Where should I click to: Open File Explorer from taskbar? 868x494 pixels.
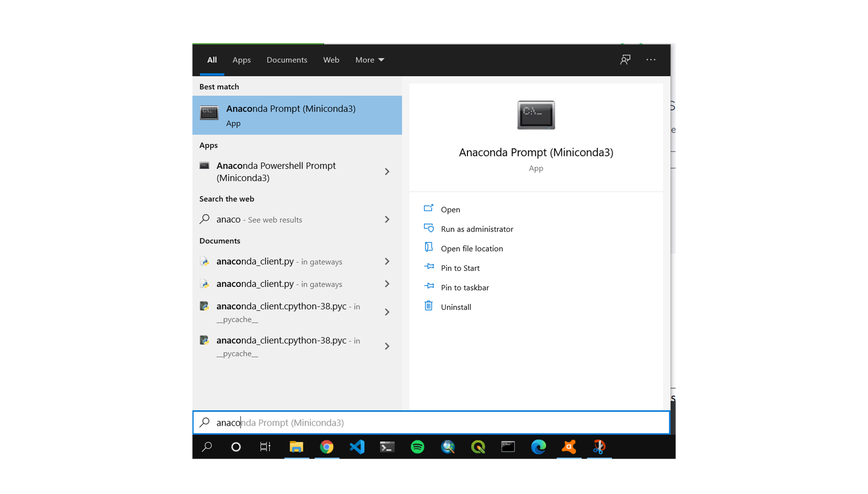[x=296, y=447]
